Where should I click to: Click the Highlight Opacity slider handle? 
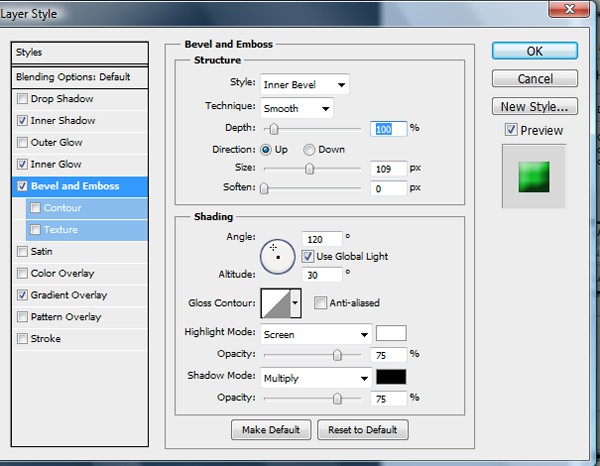coord(337,355)
